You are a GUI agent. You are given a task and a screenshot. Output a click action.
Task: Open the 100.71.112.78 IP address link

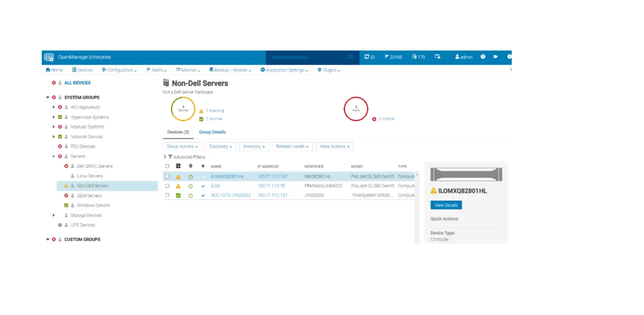271,186
